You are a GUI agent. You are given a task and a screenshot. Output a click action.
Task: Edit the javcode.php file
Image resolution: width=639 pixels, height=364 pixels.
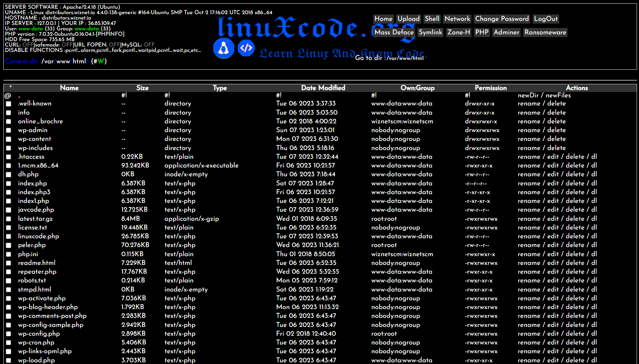553,210
